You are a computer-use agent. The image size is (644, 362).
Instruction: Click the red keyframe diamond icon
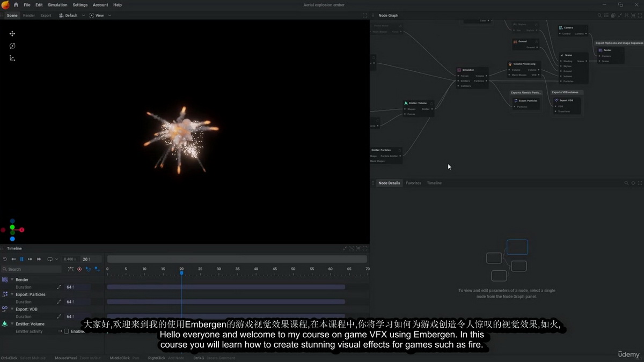point(79,269)
